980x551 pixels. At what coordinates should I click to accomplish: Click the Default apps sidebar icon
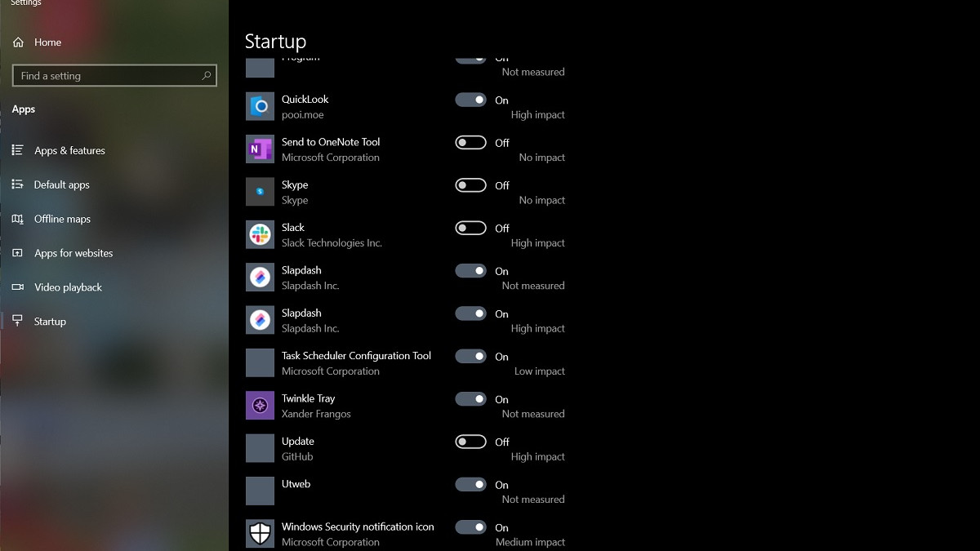point(17,184)
